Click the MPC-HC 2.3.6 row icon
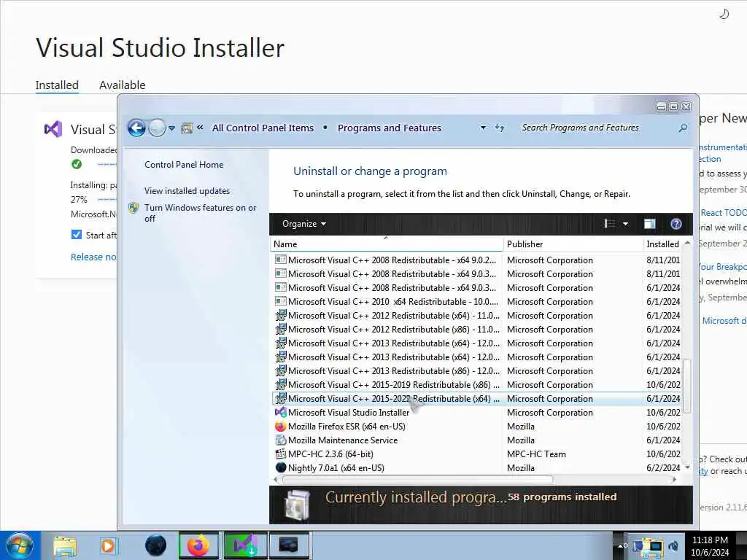The height and width of the screenshot is (560, 747). coord(281,454)
